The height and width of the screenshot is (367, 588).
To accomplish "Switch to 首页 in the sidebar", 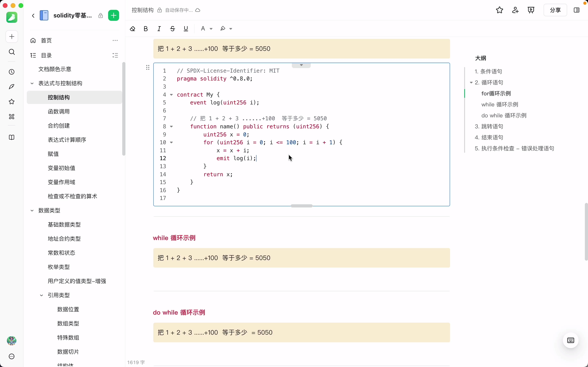I will (46, 41).
